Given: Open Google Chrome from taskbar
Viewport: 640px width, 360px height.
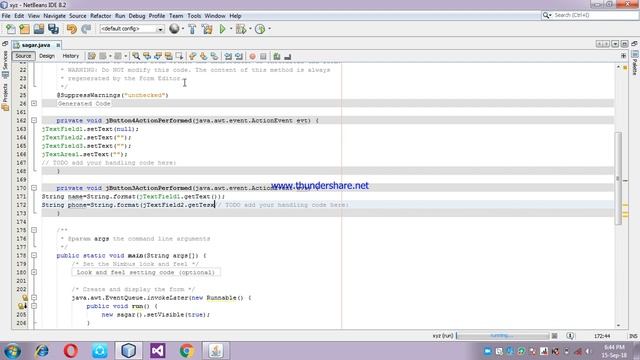Looking at the screenshot, I should tap(187, 351).
